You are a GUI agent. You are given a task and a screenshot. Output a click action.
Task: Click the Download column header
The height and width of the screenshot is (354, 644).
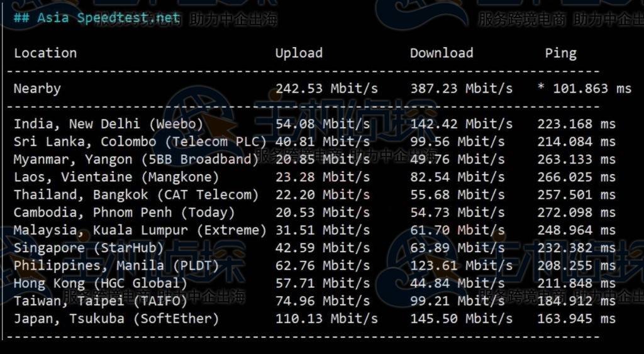pos(441,53)
